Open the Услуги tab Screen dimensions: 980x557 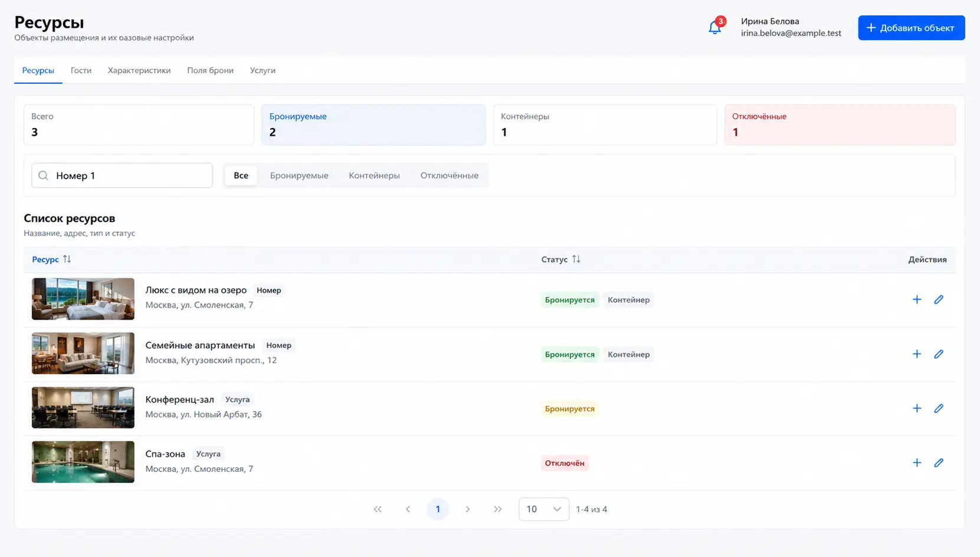pyautogui.click(x=263, y=70)
